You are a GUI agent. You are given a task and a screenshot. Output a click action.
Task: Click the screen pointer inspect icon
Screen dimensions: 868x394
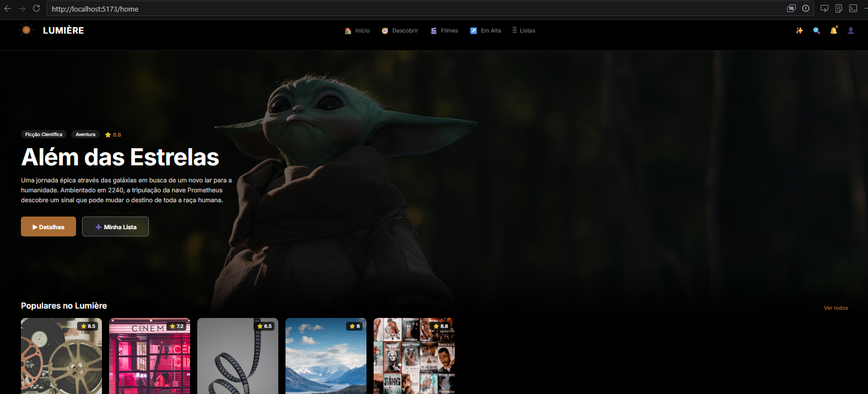pyautogui.click(x=824, y=8)
